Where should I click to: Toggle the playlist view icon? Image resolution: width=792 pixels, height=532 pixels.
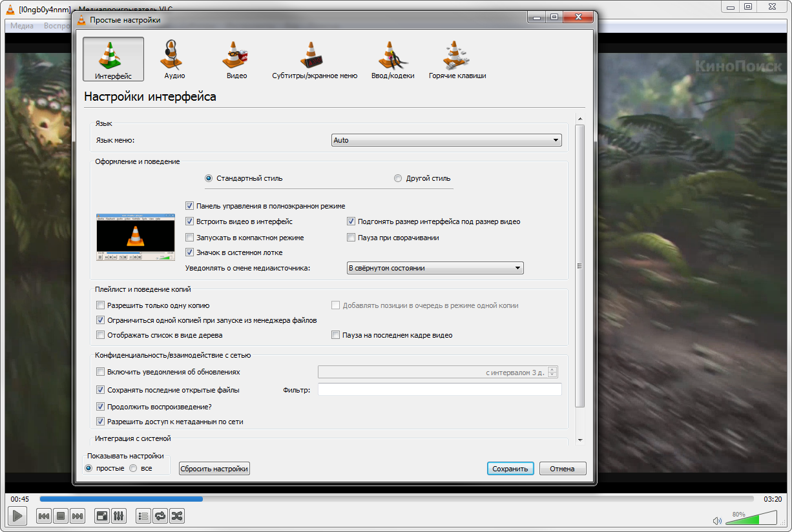tap(143, 515)
